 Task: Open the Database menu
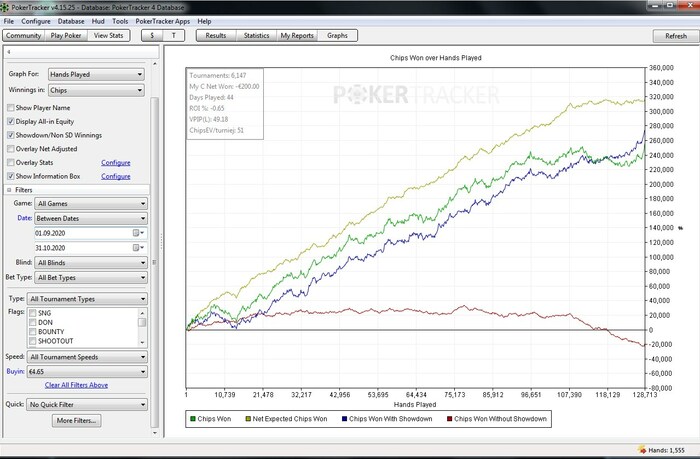coord(71,21)
